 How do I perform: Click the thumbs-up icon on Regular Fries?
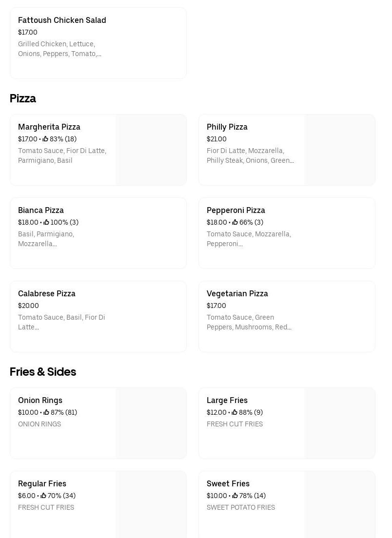pyautogui.click(x=43, y=496)
